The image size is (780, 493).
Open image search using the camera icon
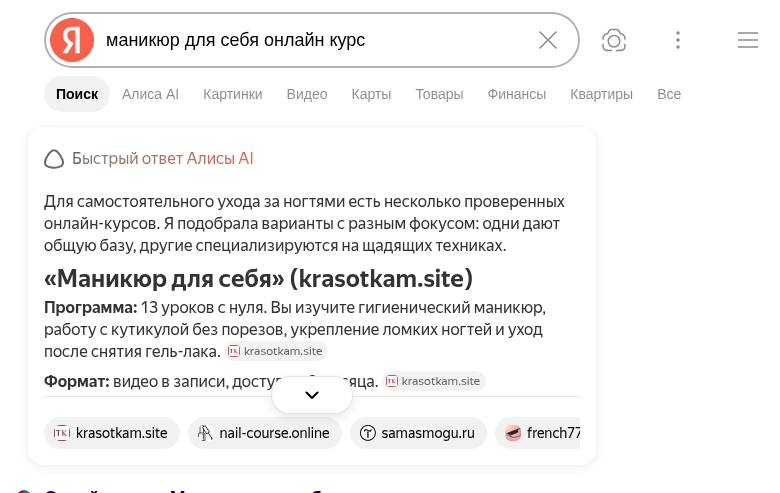tap(614, 40)
